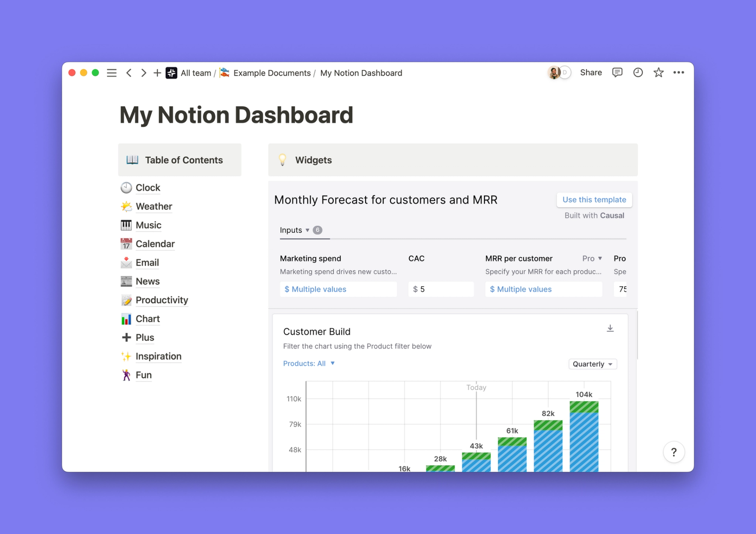Image resolution: width=756 pixels, height=534 pixels.
Task: Open the Music page link
Action: 148,225
